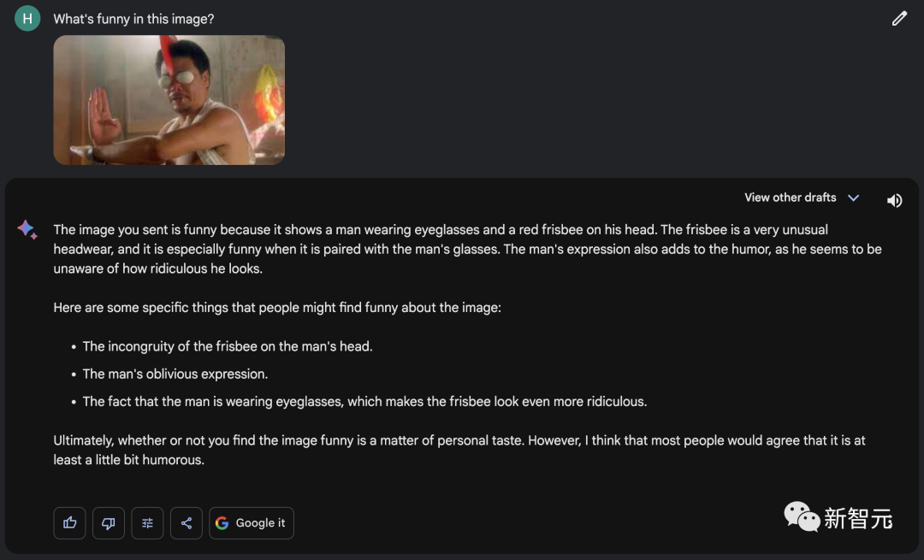Open the modify response sliders icon

[147, 523]
